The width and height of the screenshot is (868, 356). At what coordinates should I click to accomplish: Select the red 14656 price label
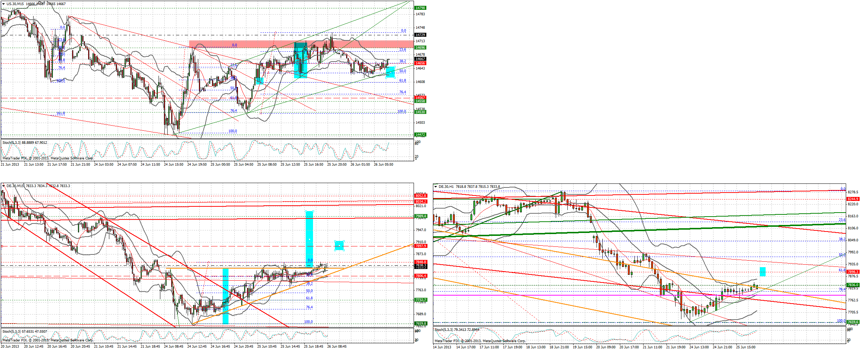(x=421, y=63)
